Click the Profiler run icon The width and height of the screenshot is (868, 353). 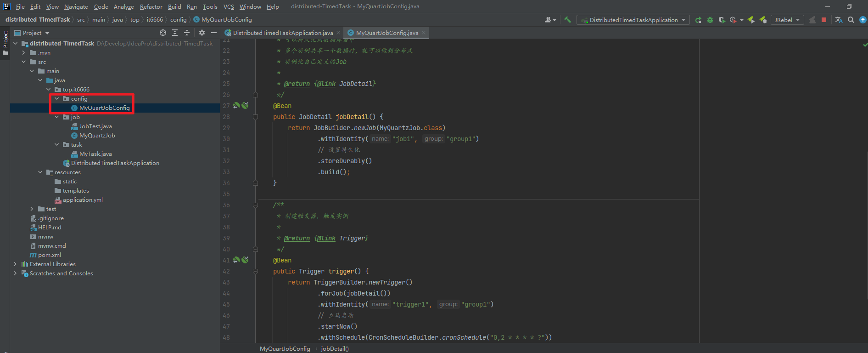coord(733,20)
